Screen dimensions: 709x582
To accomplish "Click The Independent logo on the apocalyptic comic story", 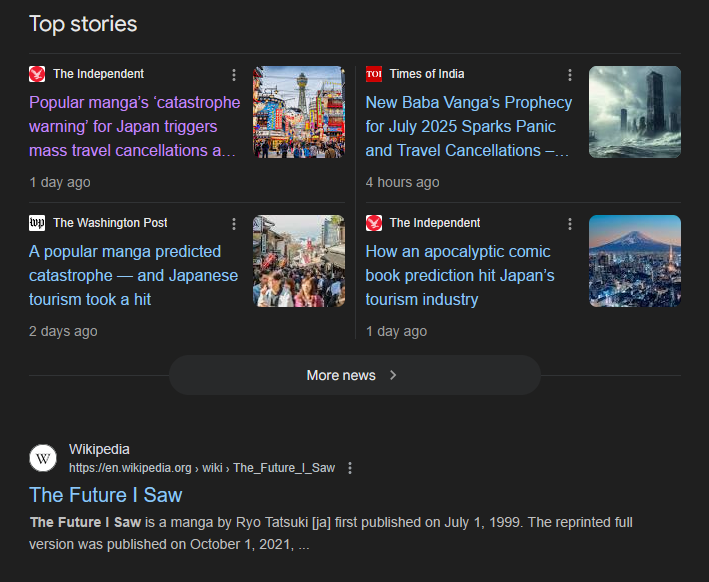I will (373, 223).
